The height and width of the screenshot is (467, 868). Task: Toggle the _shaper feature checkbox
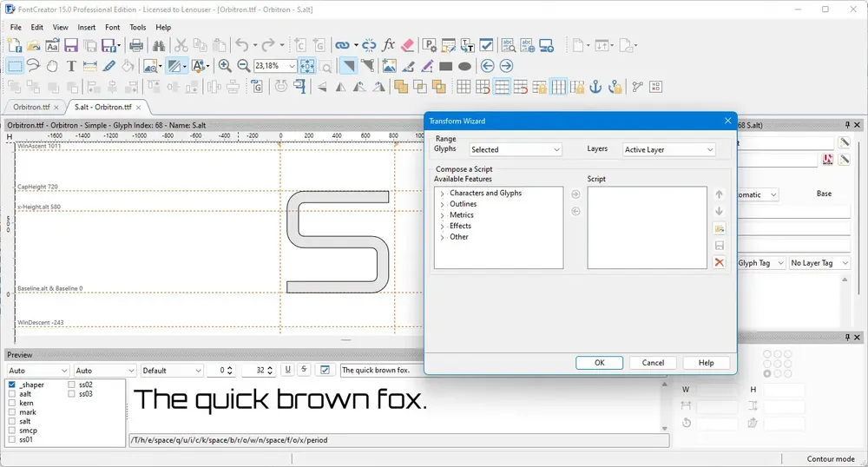click(x=11, y=385)
